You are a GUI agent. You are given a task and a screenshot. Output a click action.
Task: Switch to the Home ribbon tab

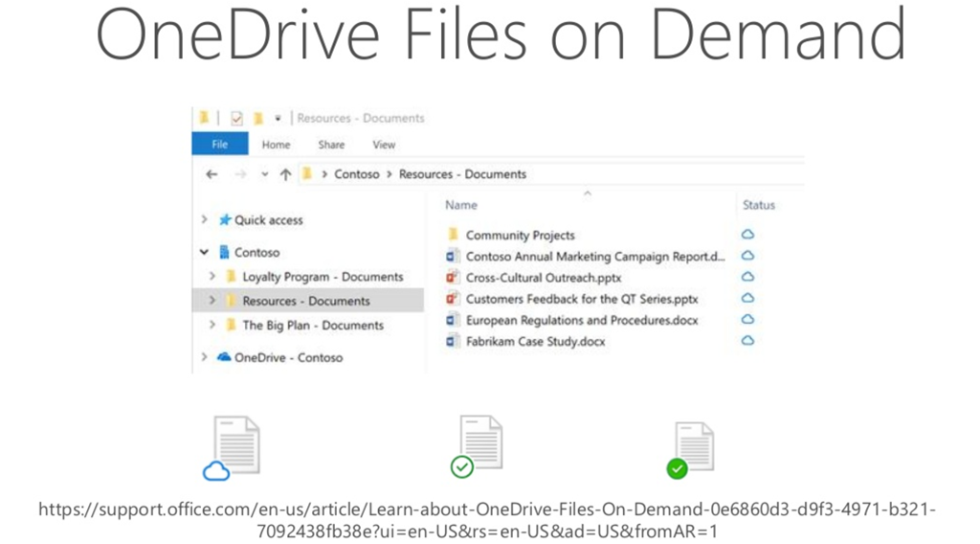point(276,145)
